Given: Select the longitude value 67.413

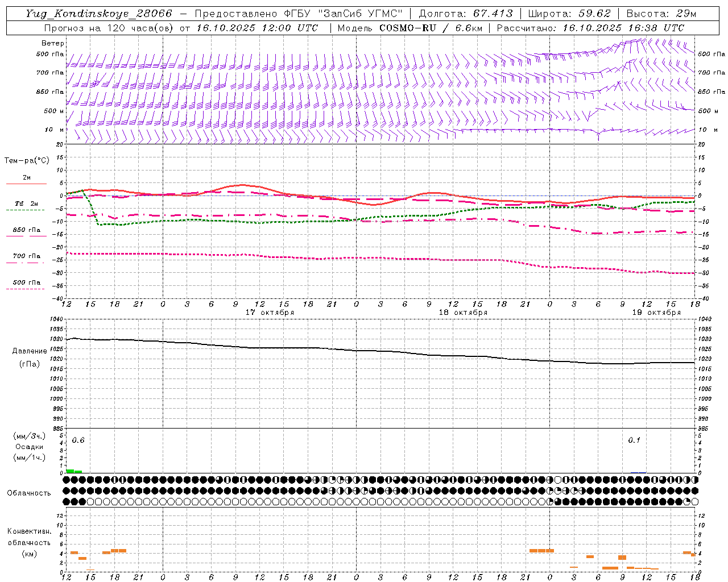Looking at the screenshot, I should tap(493, 14).
